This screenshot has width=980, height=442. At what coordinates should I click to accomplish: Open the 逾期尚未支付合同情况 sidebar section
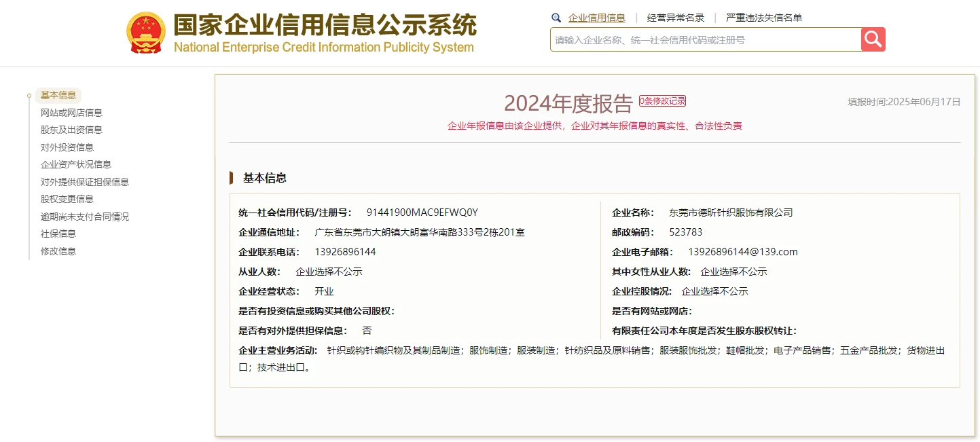[x=85, y=217]
